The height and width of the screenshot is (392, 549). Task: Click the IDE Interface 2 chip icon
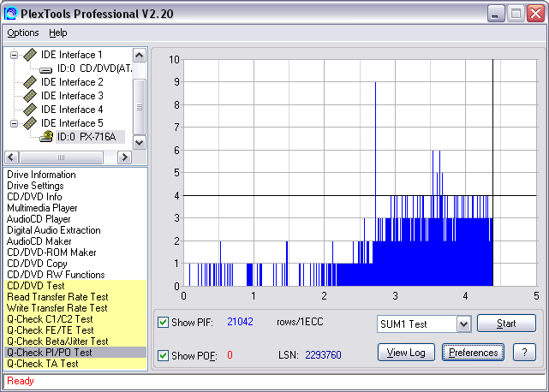(x=30, y=82)
